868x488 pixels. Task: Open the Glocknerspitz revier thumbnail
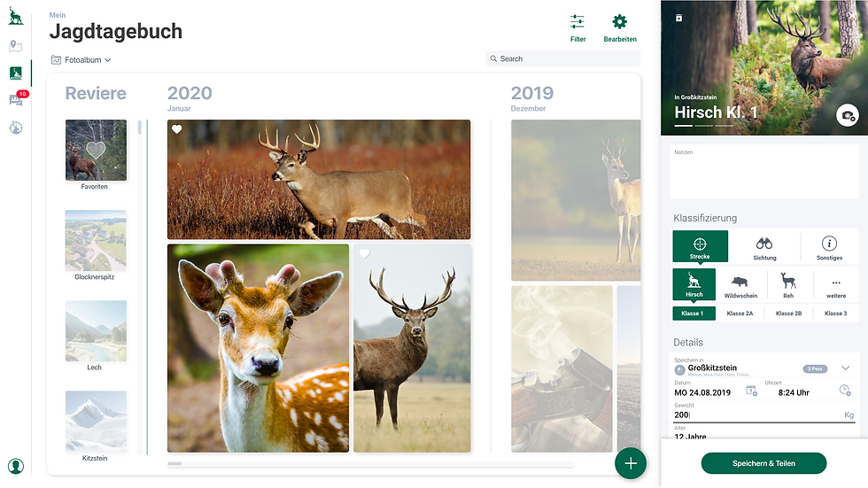tap(96, 240)
